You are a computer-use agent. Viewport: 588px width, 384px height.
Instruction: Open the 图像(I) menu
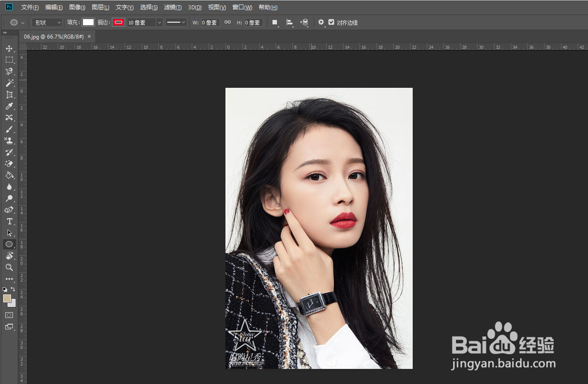point(77,8)
